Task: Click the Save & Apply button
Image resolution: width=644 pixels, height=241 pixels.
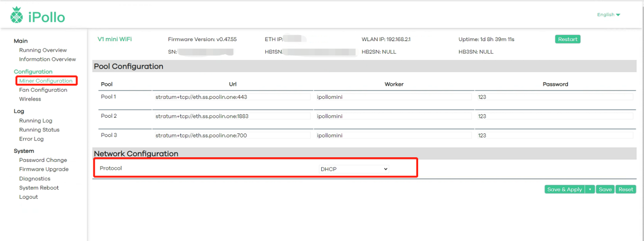Action: (564, 189)
